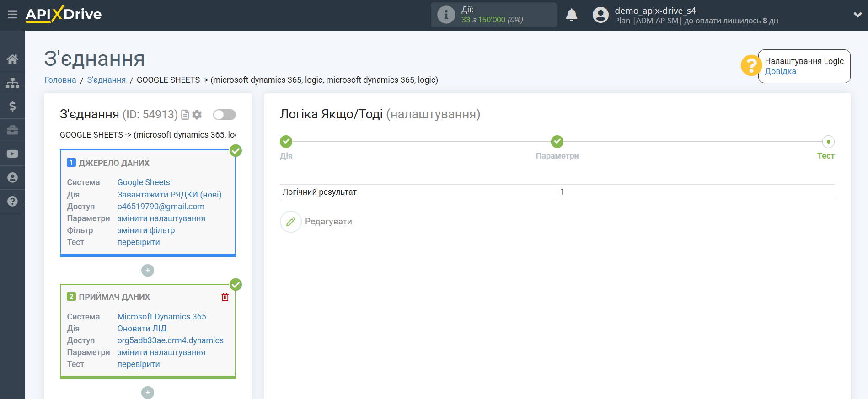This screenshot has height=399, width=868.
Task: Open connections sitemap icon in sidebar
Action: (x=12, y=83)
